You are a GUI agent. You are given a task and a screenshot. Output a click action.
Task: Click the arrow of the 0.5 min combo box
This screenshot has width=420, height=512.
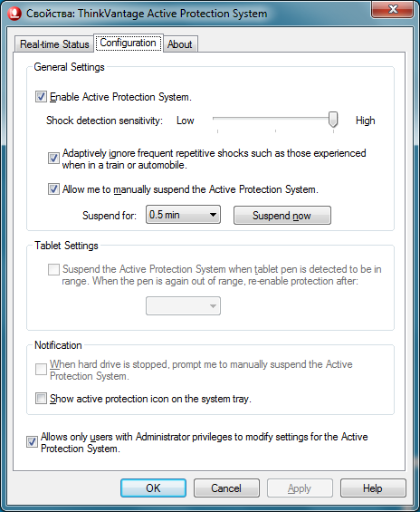213,215
